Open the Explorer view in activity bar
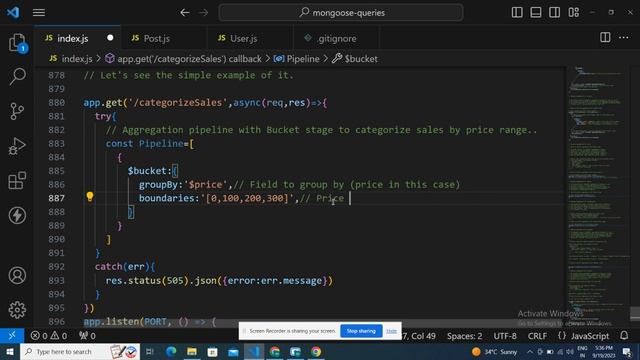Image resolution: width=640 pixels, height=360 pixels. [17, 43]
